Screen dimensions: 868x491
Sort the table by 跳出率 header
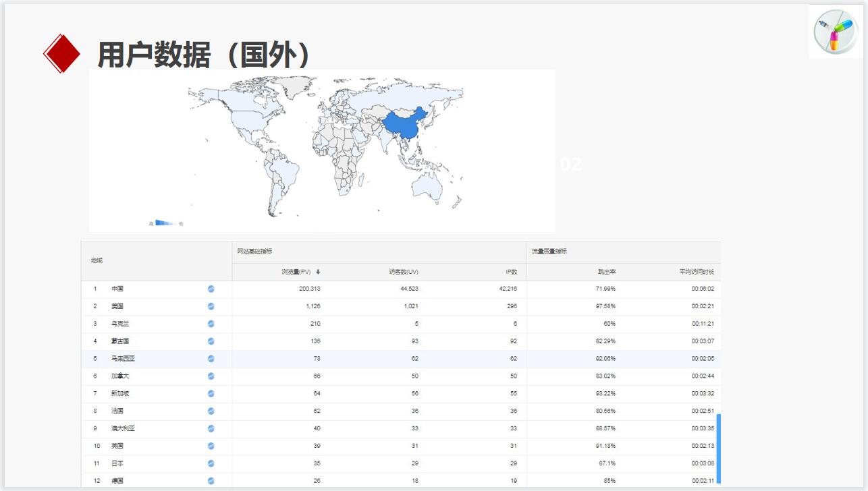click(606, 272)
